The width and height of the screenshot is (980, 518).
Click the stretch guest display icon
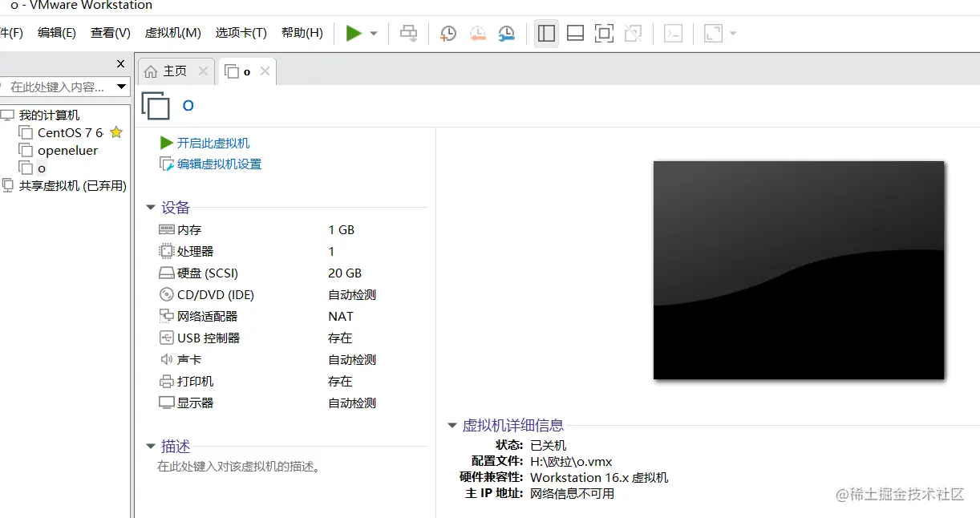pyautogui.click(x=713, y=33)
